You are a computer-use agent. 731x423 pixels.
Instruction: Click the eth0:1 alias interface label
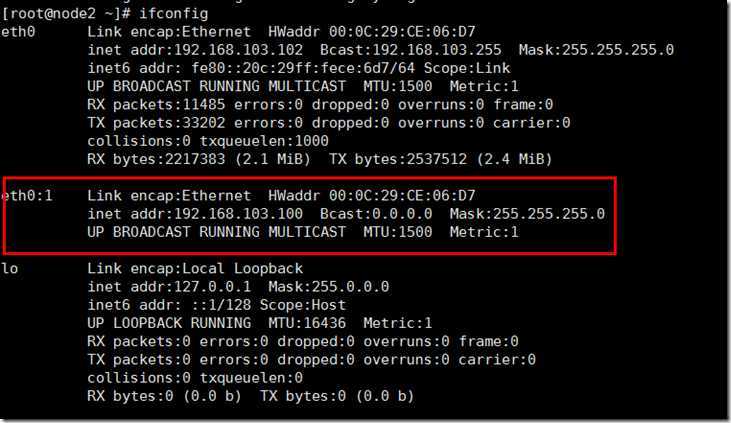tap(27, 195)
